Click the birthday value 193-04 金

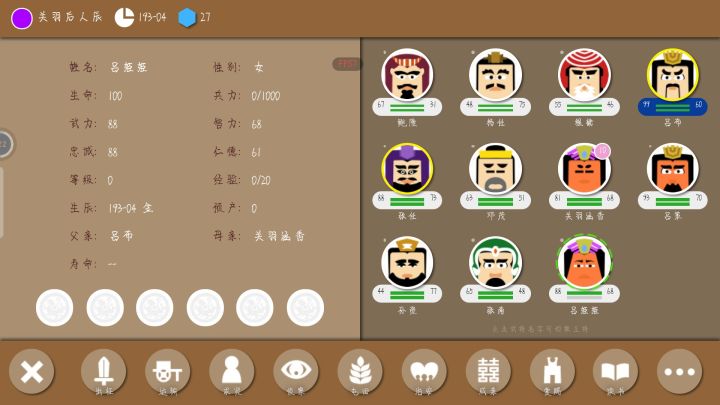[x=131, y=208]
